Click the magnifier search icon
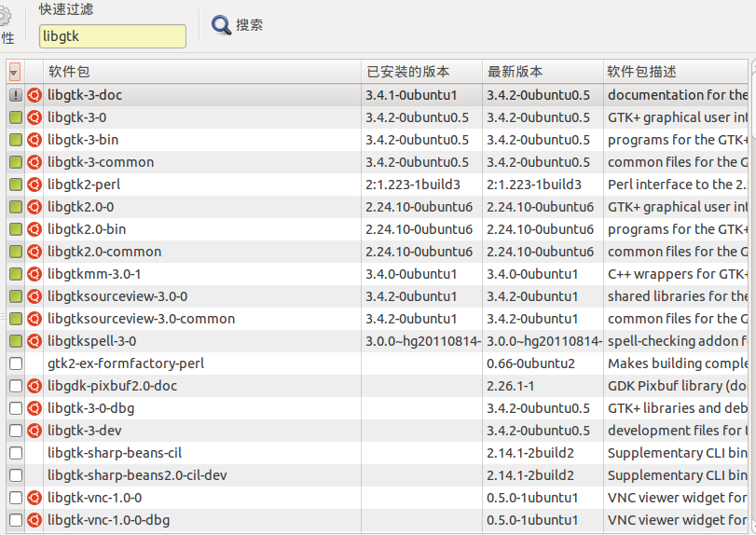This screenshot has height=535, width=756. coord(221,24)
